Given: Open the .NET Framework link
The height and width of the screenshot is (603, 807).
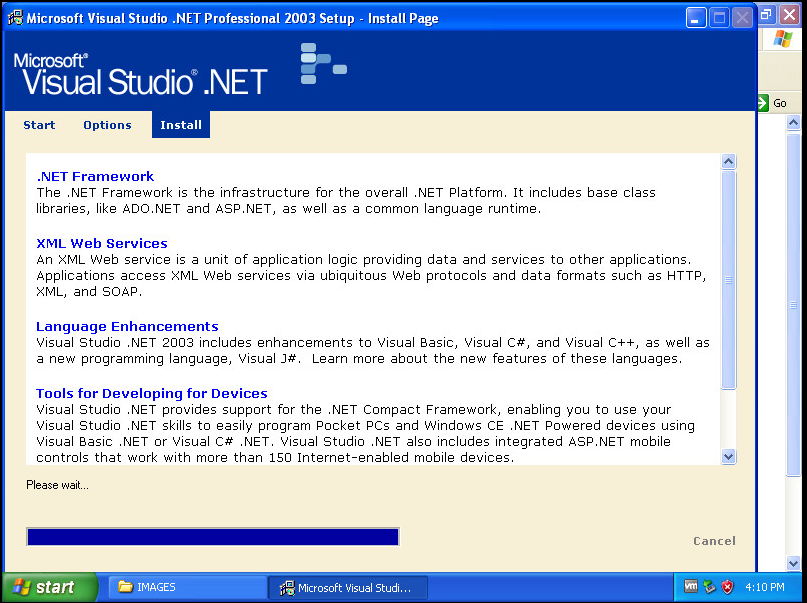Looking at the screenshot, I should tap(95, 176).
